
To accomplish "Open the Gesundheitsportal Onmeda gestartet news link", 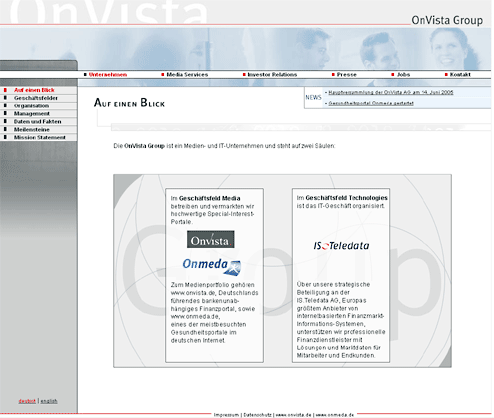I will coord(371,103).
